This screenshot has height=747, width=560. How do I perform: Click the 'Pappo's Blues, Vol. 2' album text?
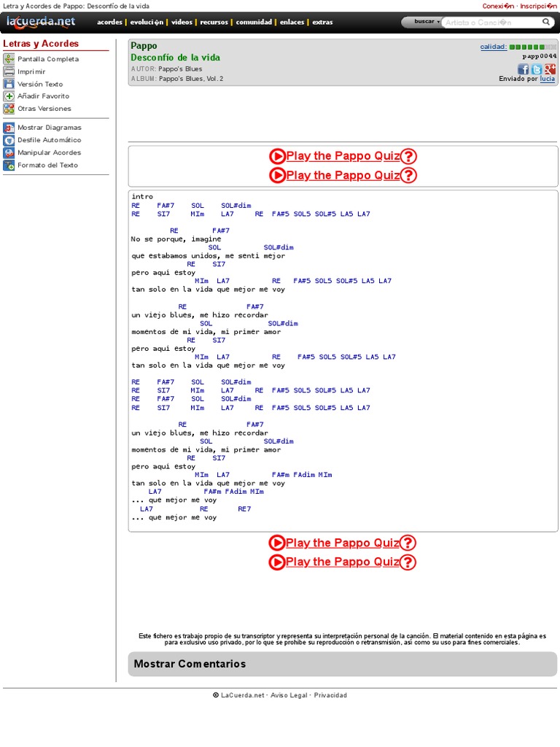(191, 79)
